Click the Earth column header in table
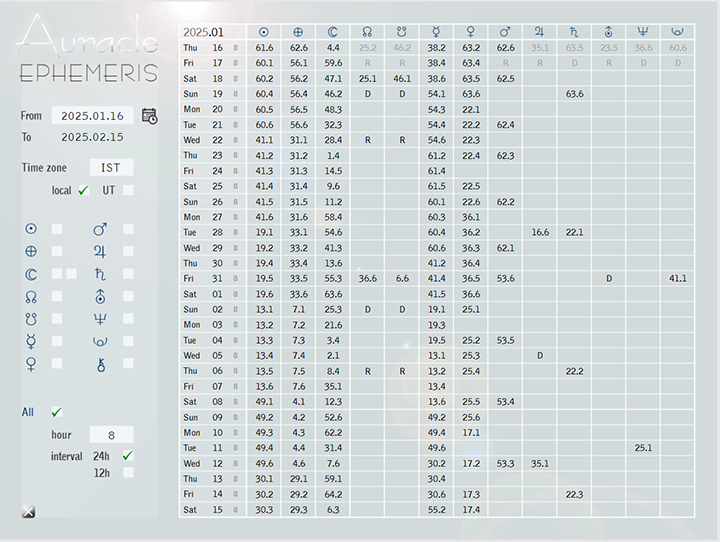Viewport: 720px width, 542px height. coord(298,32)
